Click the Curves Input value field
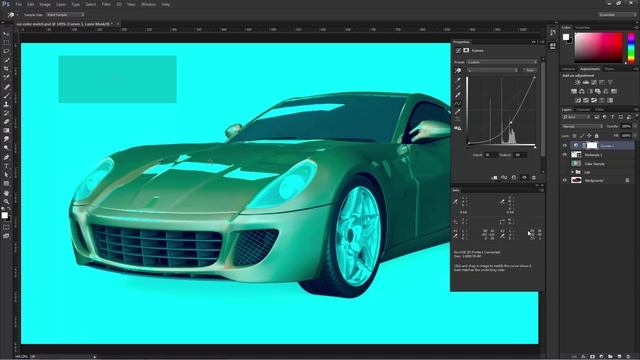Image resolution: width=640 pixels, height=360 pixels. [x=491, y=155]
